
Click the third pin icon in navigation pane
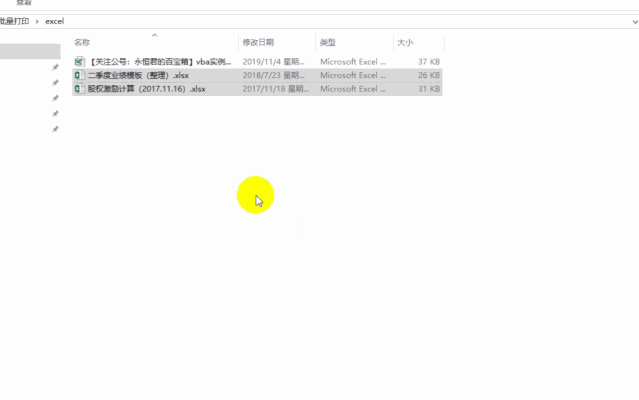pos(56,98)
